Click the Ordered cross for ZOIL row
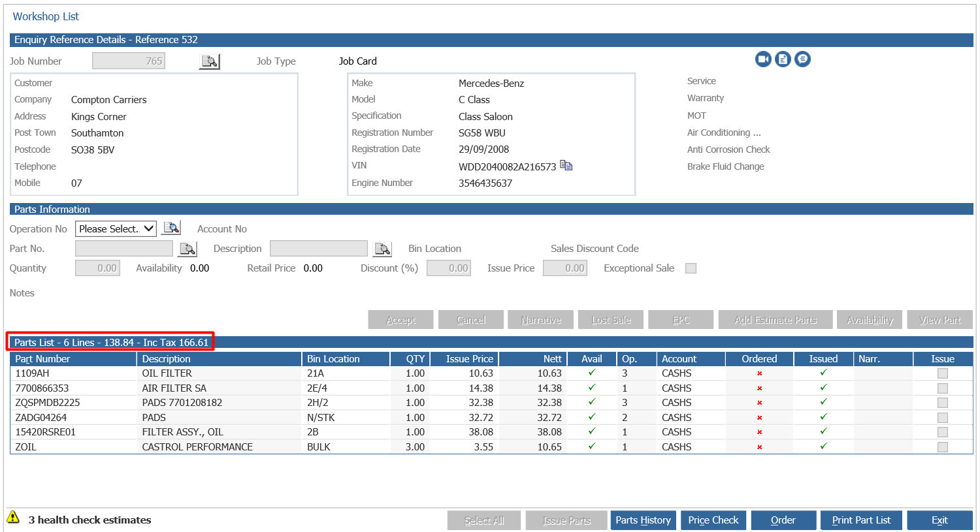The width and height of the screenshot is (980, 532). click(x=759, y=447)
